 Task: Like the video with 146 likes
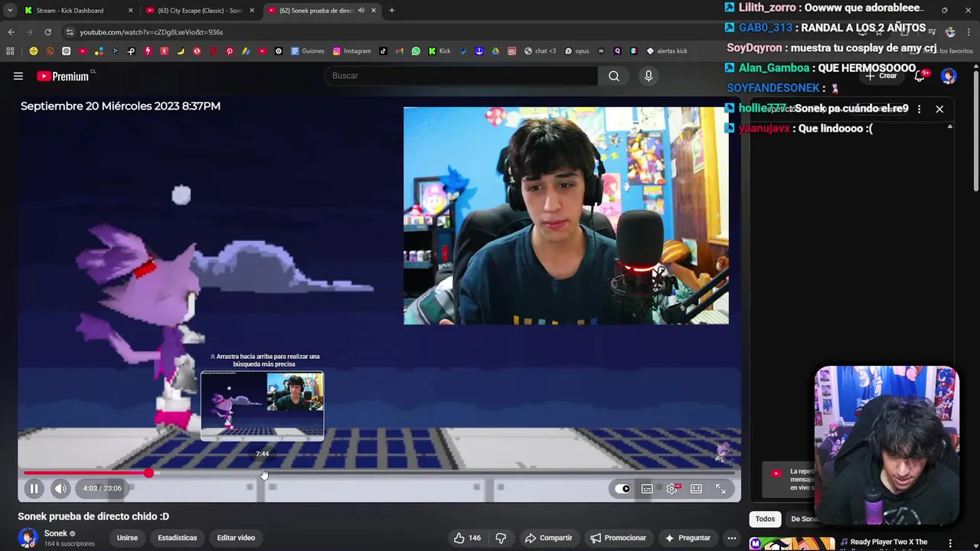467,537
